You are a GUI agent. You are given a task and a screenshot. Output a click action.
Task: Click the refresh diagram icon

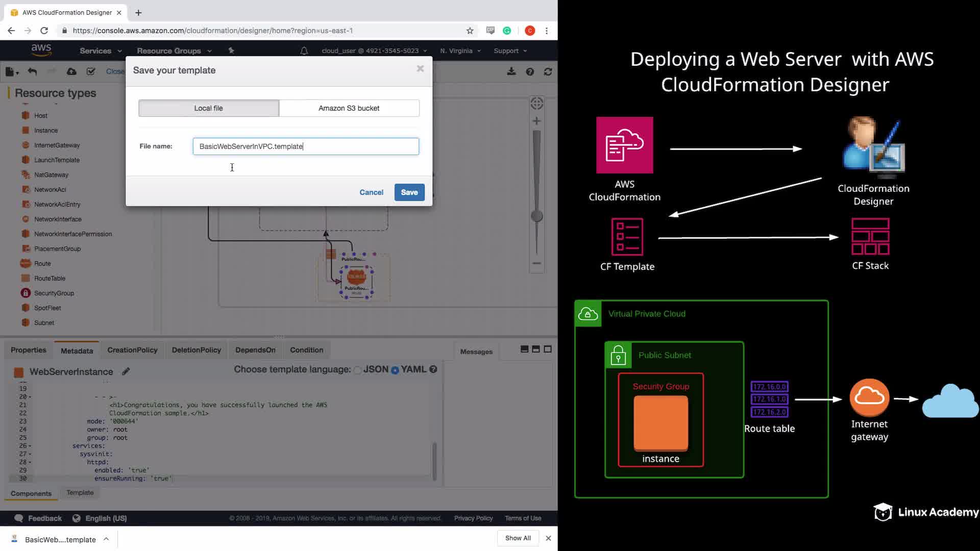pos(548,72)
